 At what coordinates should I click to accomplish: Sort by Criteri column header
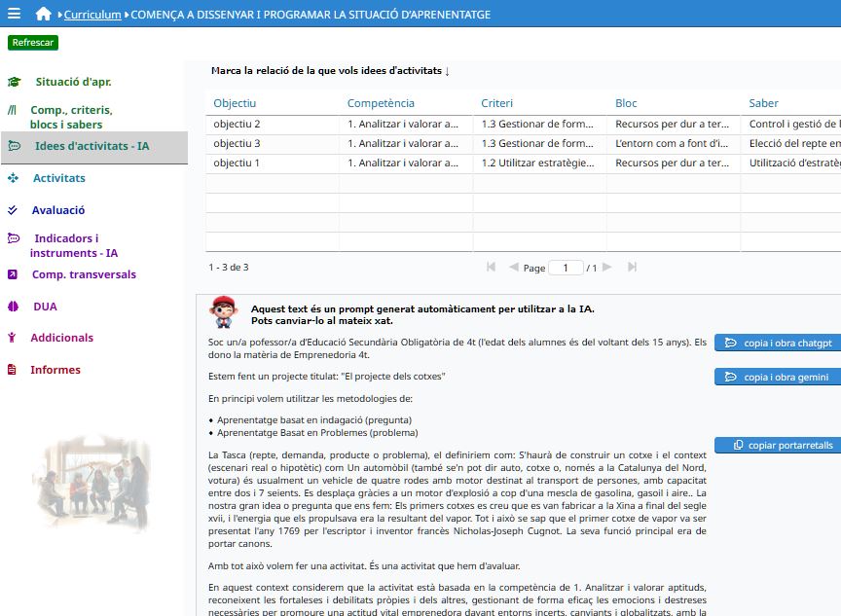[496, 103]
